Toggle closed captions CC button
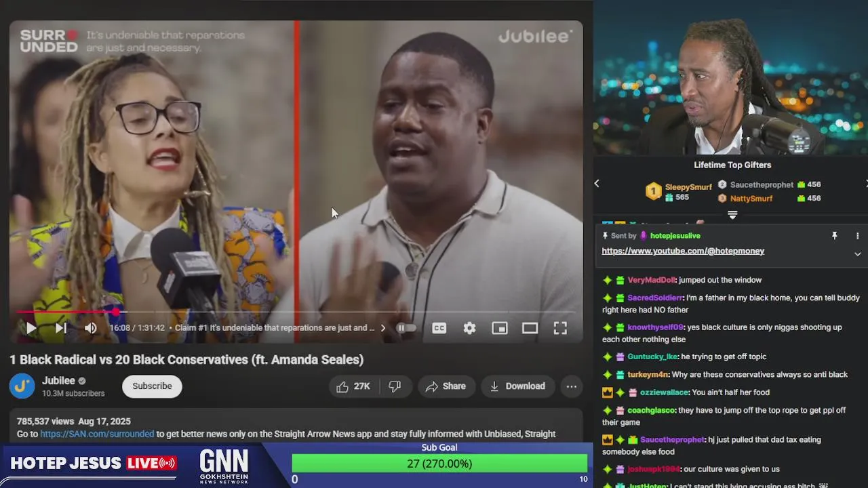868x488 pixels. 439,328
